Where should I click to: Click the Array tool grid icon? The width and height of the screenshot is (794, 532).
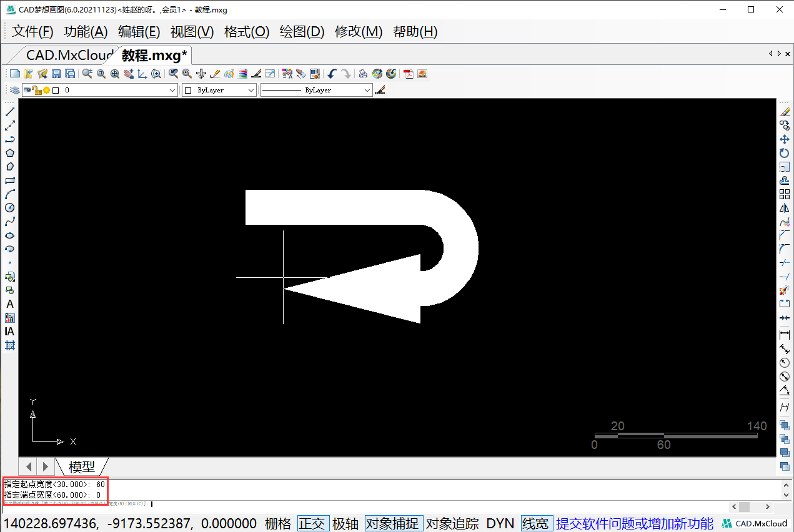coord(785,194)
